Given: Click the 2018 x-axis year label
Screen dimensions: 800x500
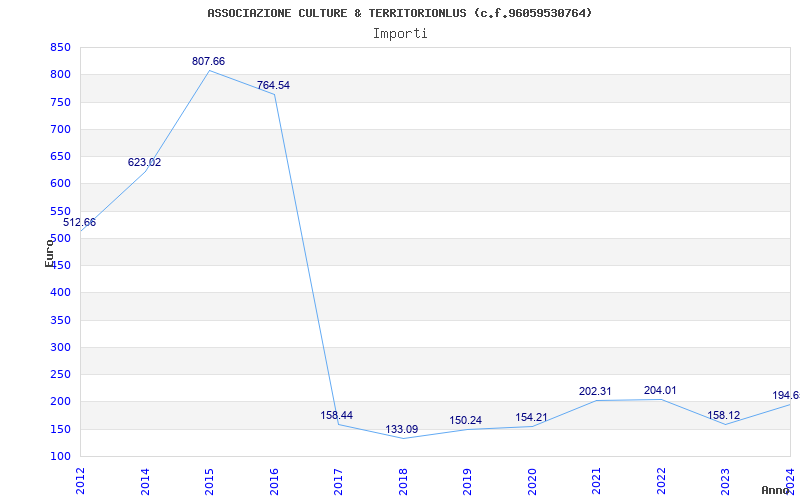Looking at the screenshot, I should [403, 481].
